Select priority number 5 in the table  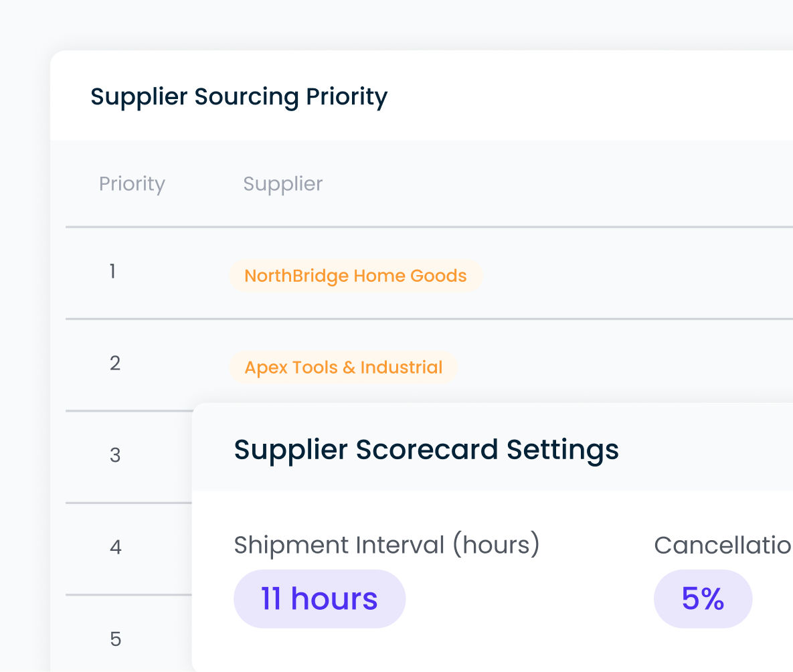(115, 639)
